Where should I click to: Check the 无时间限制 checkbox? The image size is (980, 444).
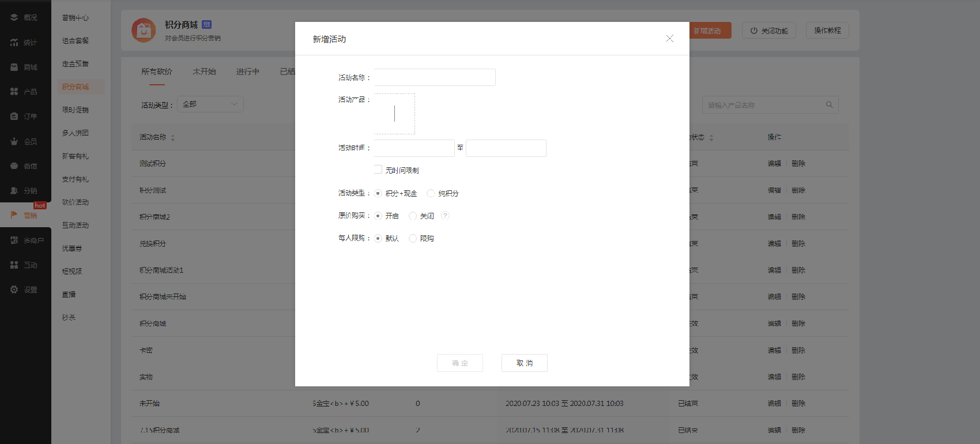coord(378,170)
